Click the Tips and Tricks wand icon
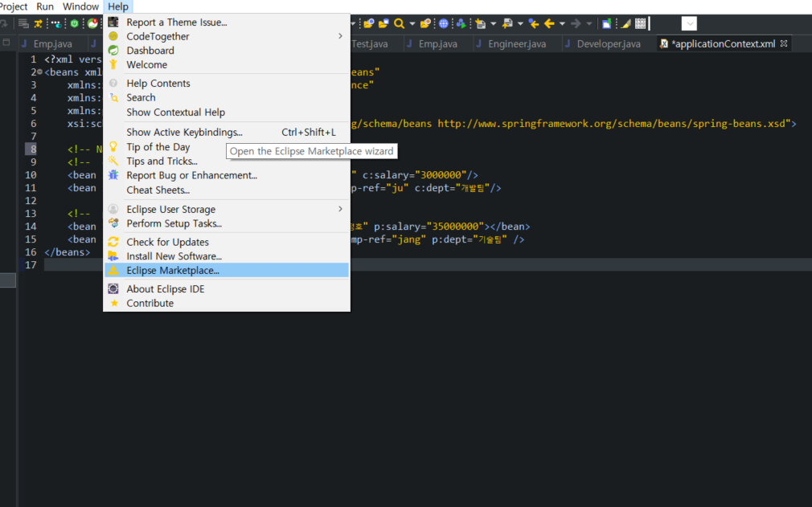The height and width of the screenshot is (507, 812). (113, 161)
